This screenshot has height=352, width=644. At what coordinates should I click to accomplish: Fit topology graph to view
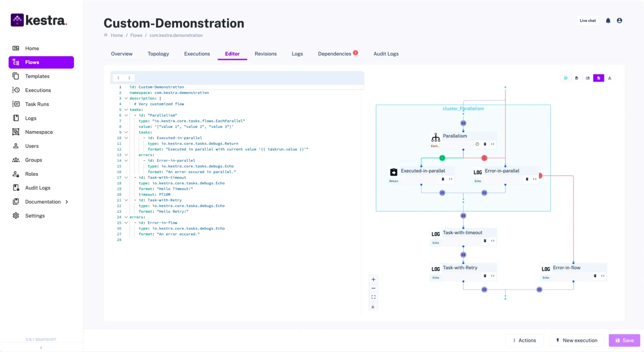(373, 297)
